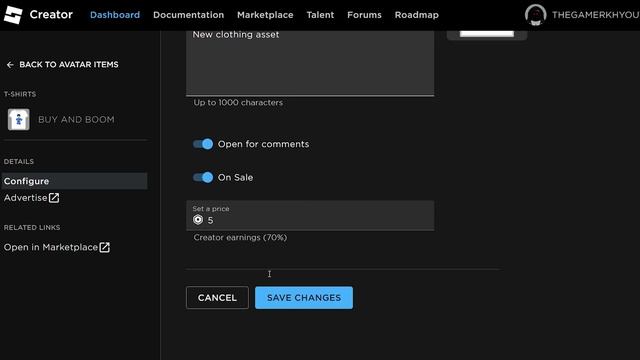Open the external link icon next to Advertise
The width and height of the screenshot is (640, 360).
[x=54, y=198]
